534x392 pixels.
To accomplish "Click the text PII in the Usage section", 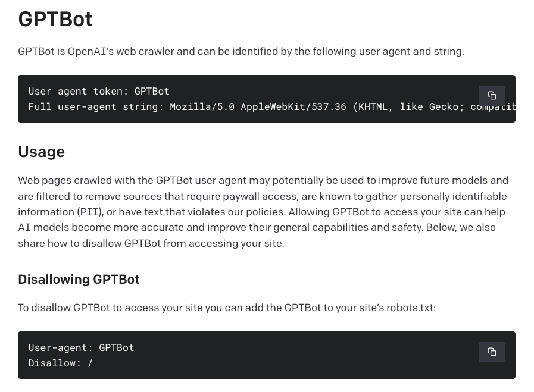I will click(x=89, y=212).
